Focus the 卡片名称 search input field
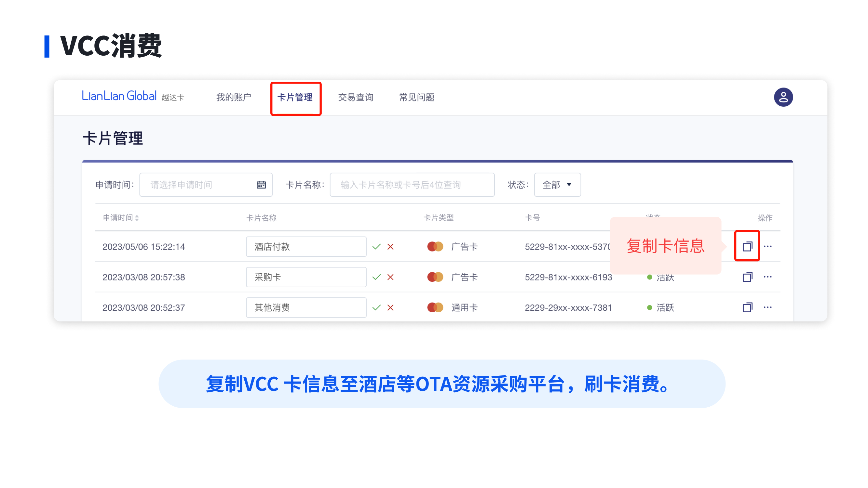This screenshot has height=488, width=868. pos(412,185)
